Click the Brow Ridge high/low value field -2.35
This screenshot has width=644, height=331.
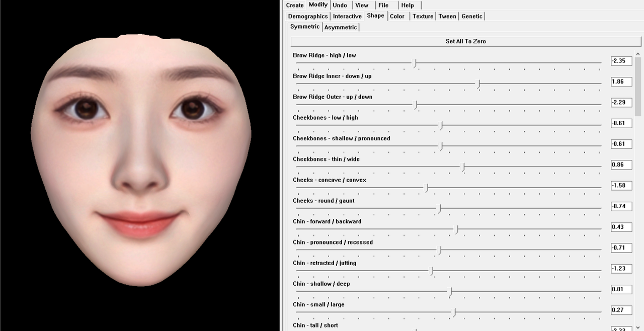click(621, 61)
